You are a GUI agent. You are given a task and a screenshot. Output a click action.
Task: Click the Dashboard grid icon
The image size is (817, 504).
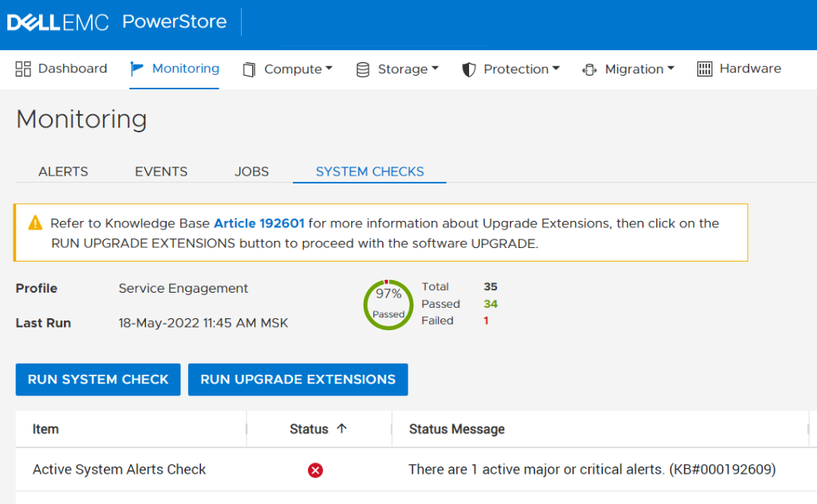pos(23,69)
